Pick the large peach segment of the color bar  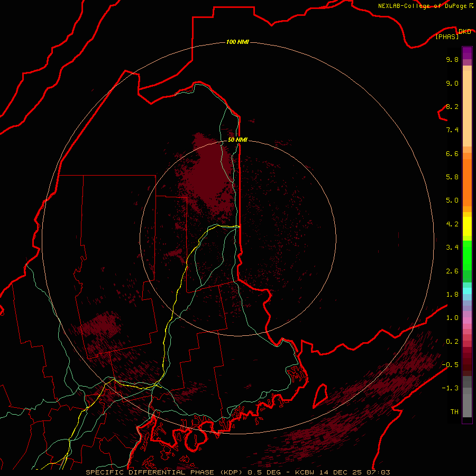pyautogui.click(x=467, y=108)
